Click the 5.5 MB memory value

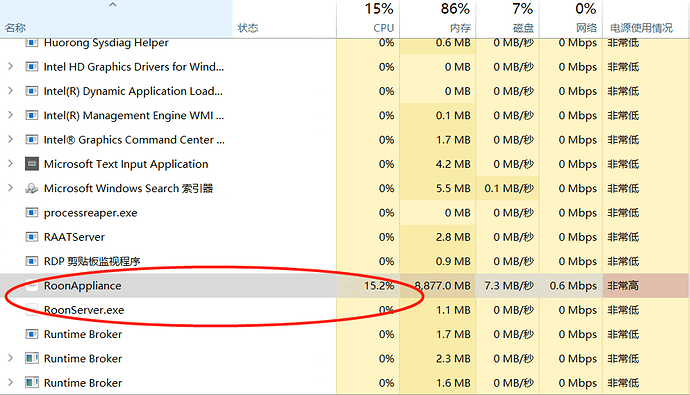pos(453,188)
